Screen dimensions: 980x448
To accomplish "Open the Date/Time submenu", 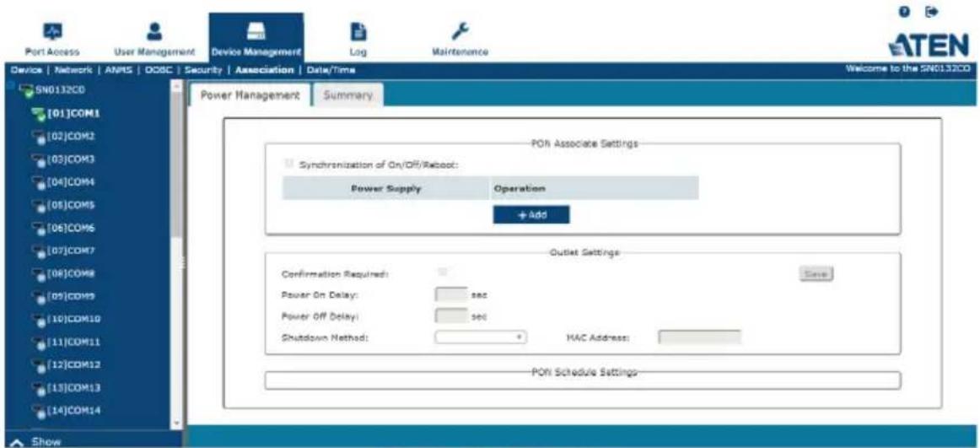I will point(330,70).
